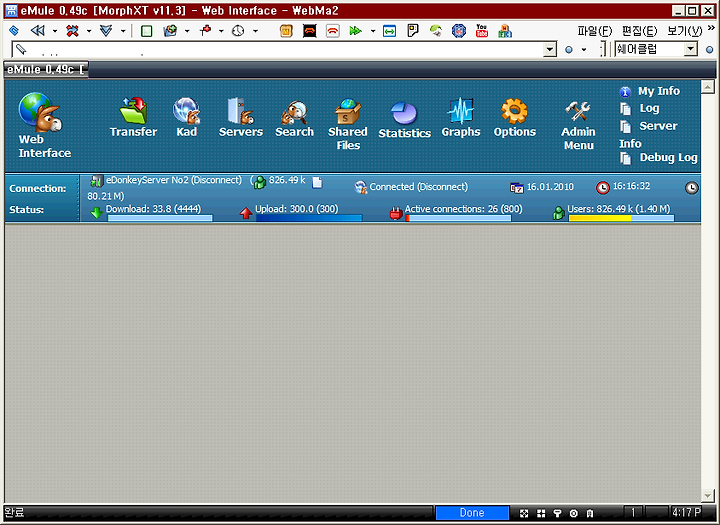Expand dropdown beside back double-arrow icon
Image resolution: width=720 pixels, height=525 pixels.
tap(55, 31)
